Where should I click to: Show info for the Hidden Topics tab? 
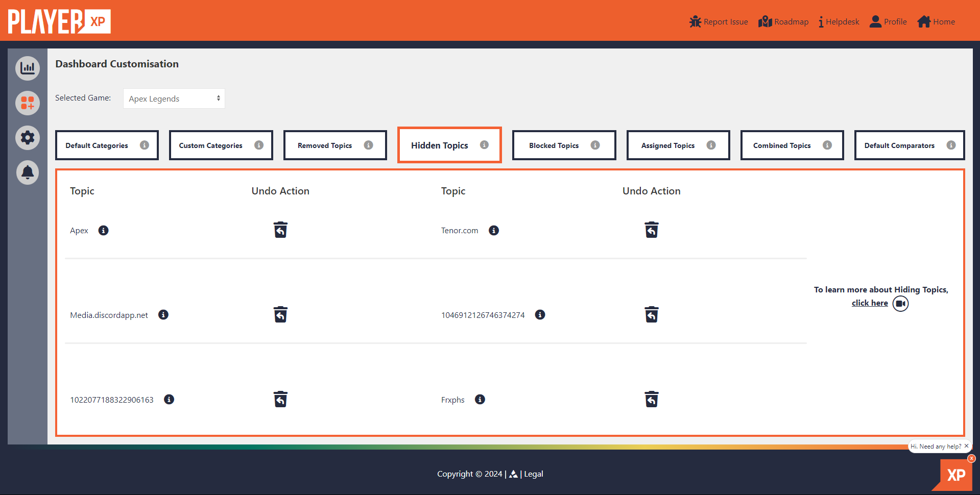(x=484, y=145)
